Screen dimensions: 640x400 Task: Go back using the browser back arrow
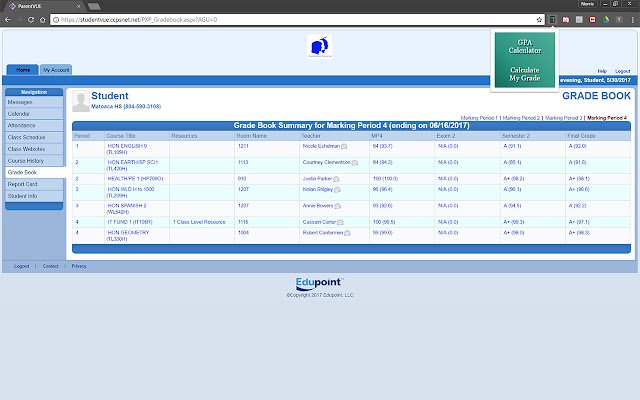[8, 20]
